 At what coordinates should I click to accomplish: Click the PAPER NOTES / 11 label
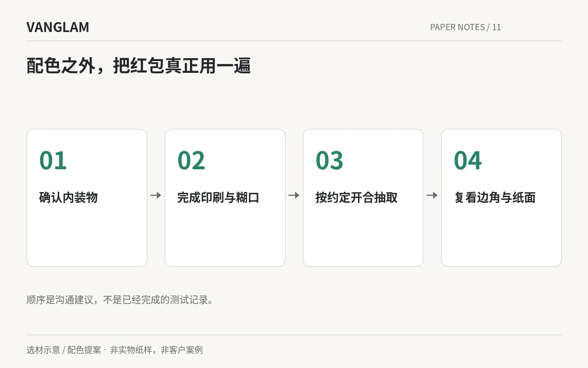coord(465,27)
